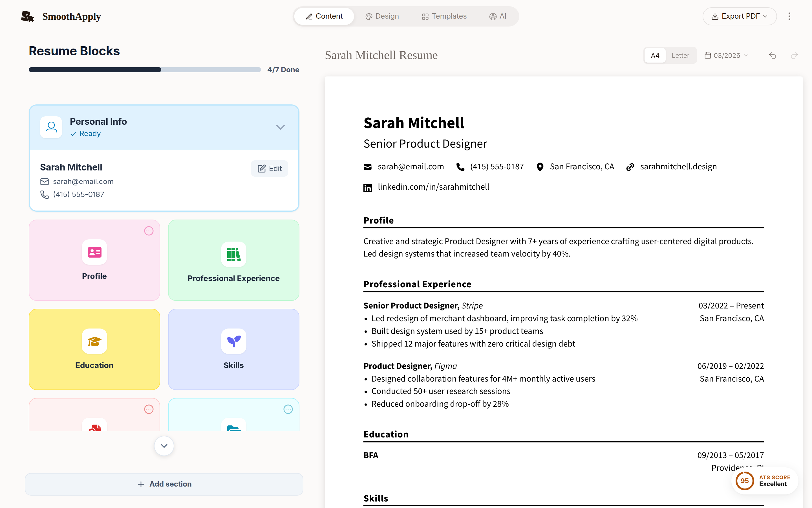Click the SmoothApply logo icon

pos(28,16)
